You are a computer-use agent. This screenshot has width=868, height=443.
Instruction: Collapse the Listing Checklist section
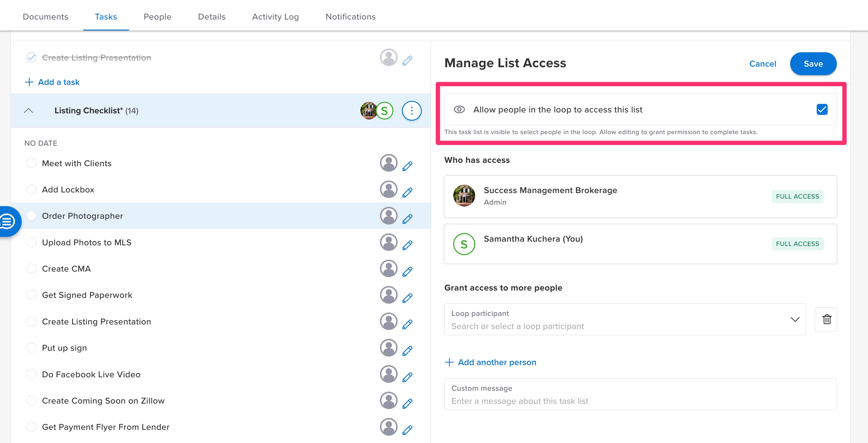(x=29, y=111)
